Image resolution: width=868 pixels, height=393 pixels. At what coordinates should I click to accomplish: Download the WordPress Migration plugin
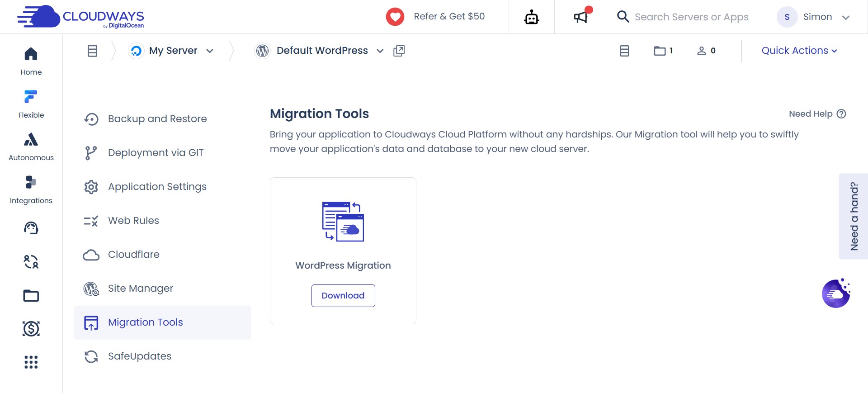click(343, 296)
